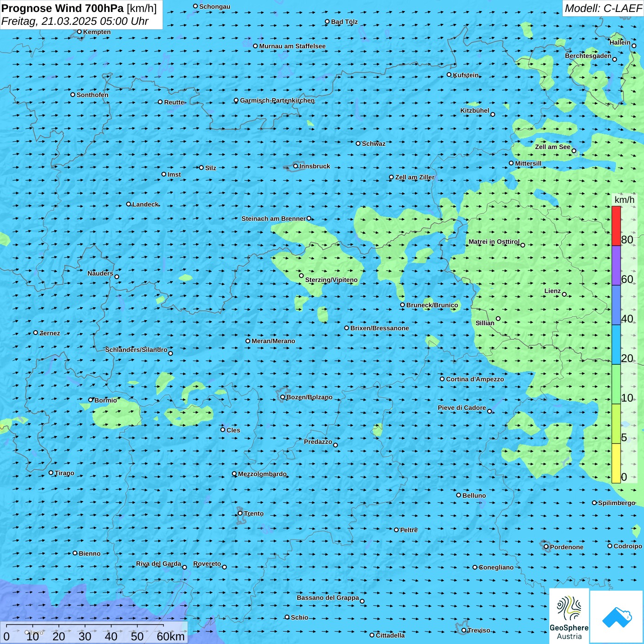Screen dimensions: 644x644
Task: Click the Bormio location dot
Action: pos(91,400)
